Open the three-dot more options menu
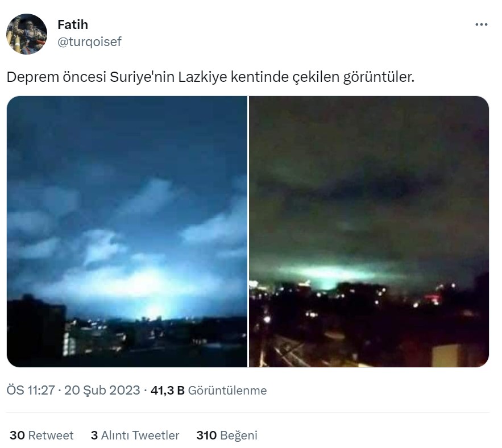This screenshot has width=502, height=448. (481, 24)
